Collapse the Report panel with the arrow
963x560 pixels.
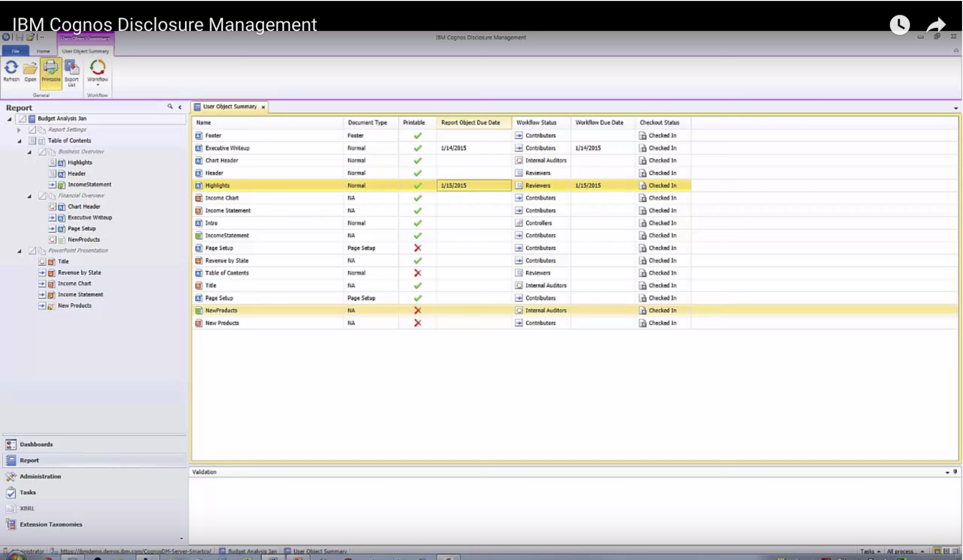[x=180, y=107]
